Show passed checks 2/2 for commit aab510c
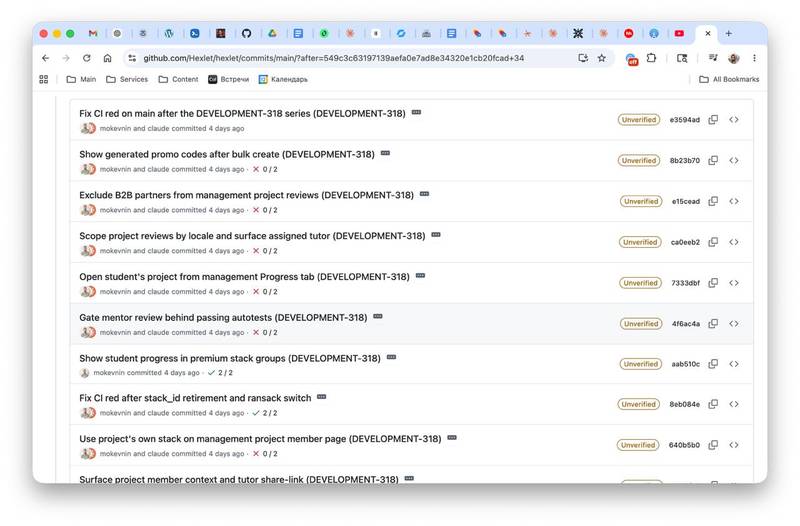The image size is (800, 526). click(220, 372)
